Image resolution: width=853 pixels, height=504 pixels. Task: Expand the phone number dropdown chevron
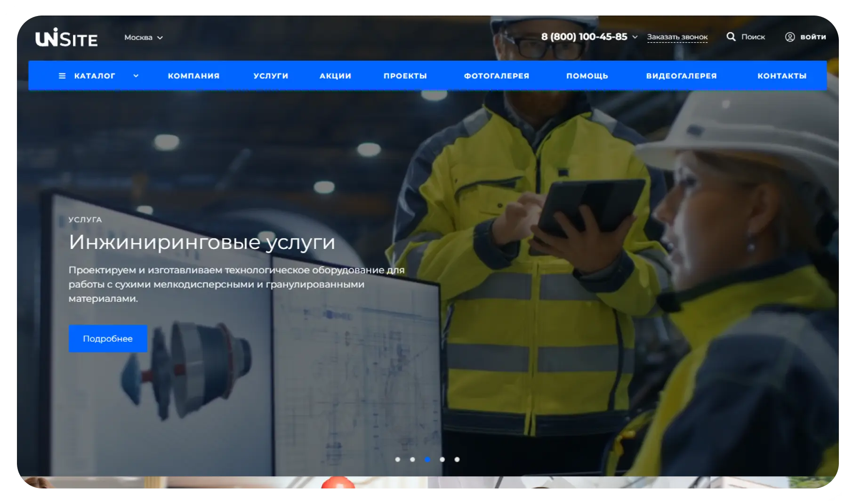click(x=635, y=37)
